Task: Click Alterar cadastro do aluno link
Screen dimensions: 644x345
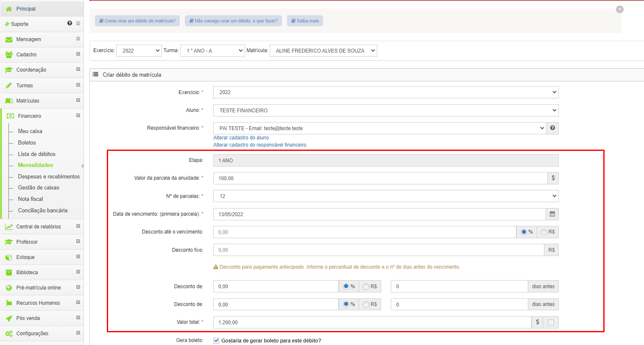Action: (241, 138)
